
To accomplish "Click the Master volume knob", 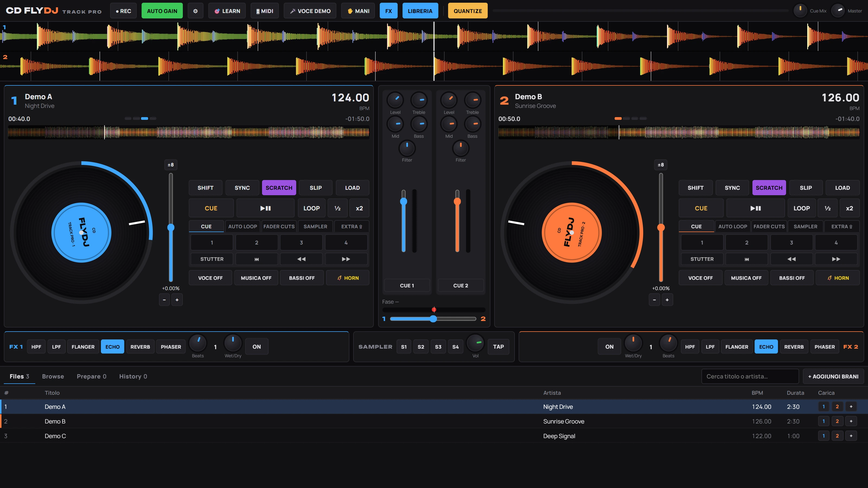I will tap(838, 11).
